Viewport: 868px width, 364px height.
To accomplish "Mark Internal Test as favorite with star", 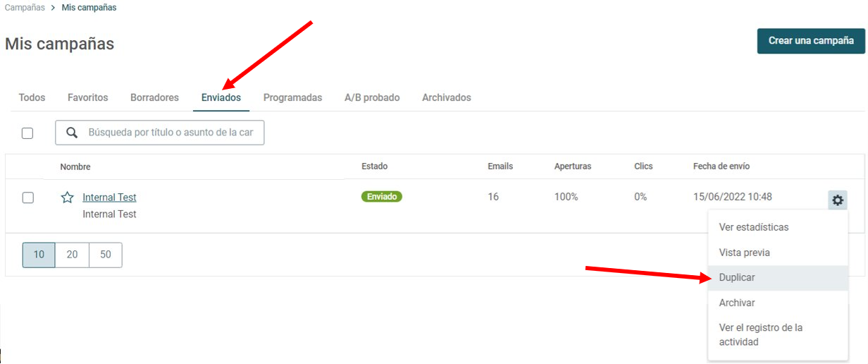I will (x=67, y=198).
